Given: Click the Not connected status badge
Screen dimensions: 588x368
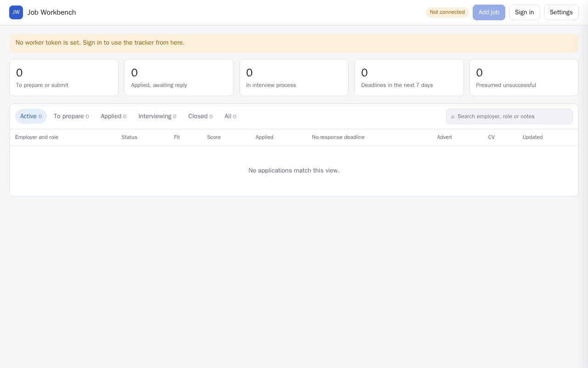Looking at the screenshot, I should coord(447,12).
